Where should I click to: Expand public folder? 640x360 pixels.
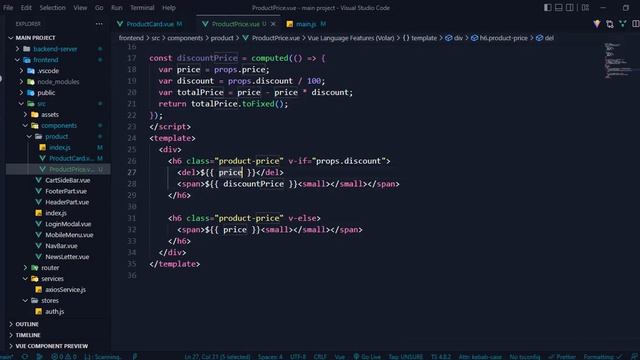click(x=21, y=93)
